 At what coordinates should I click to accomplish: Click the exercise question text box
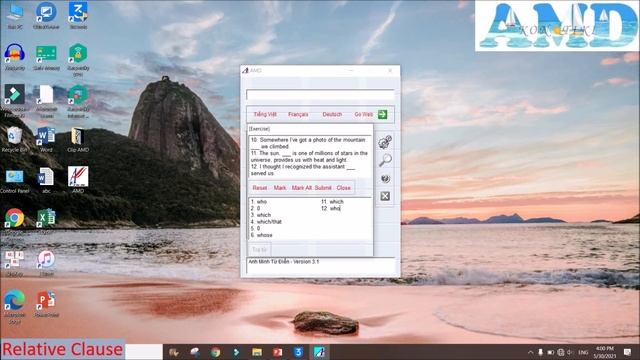click(x=310, y=157)
